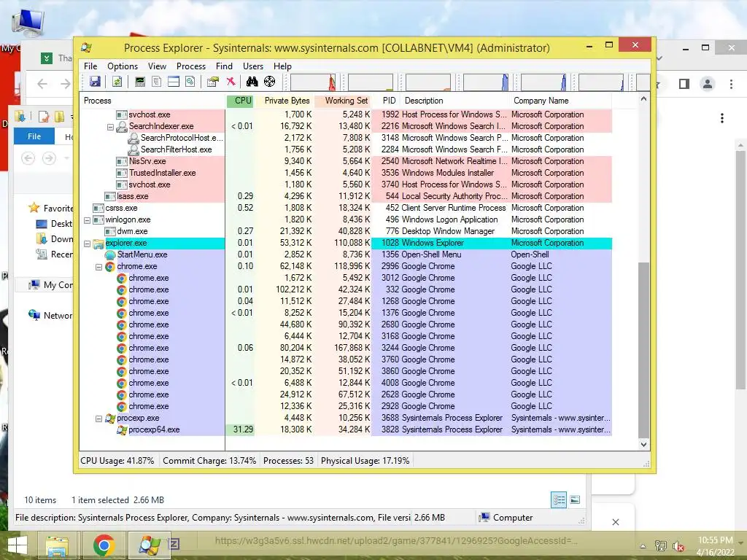The image size is (747, 560).
Task: Click the details view icon in File Explorer status bar
Action: (559, 499)
